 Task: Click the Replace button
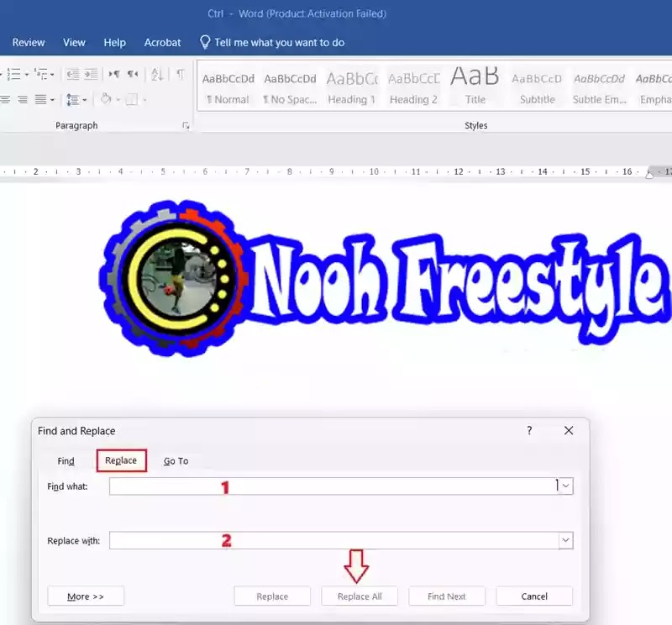click(x=272, y=596)
